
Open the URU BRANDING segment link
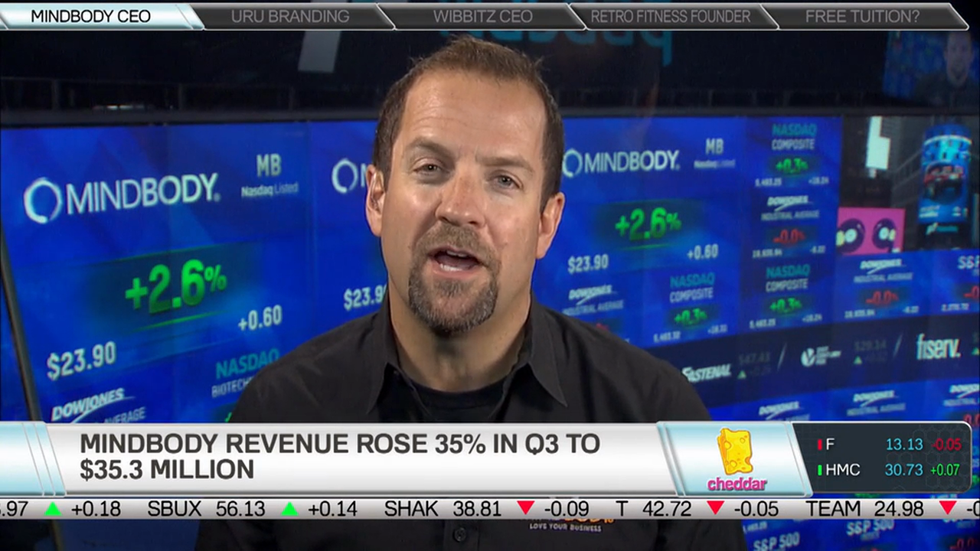tap(291, 14)
